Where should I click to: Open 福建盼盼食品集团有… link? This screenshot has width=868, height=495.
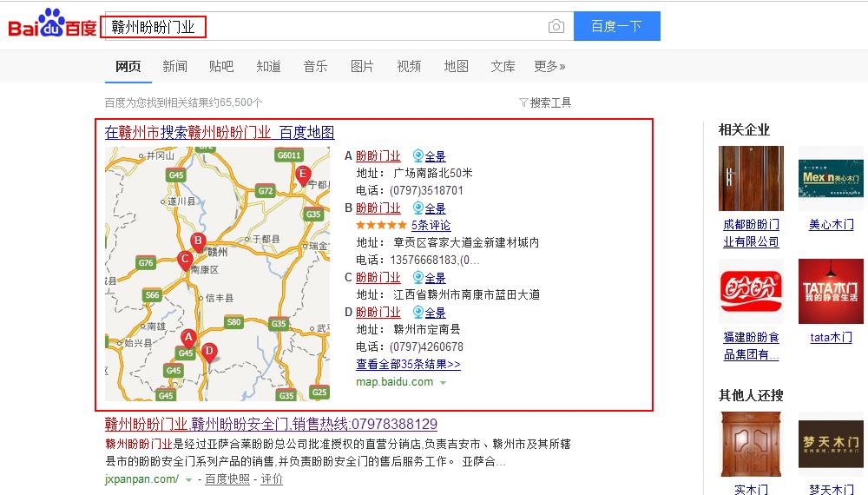tap(751, 346)
